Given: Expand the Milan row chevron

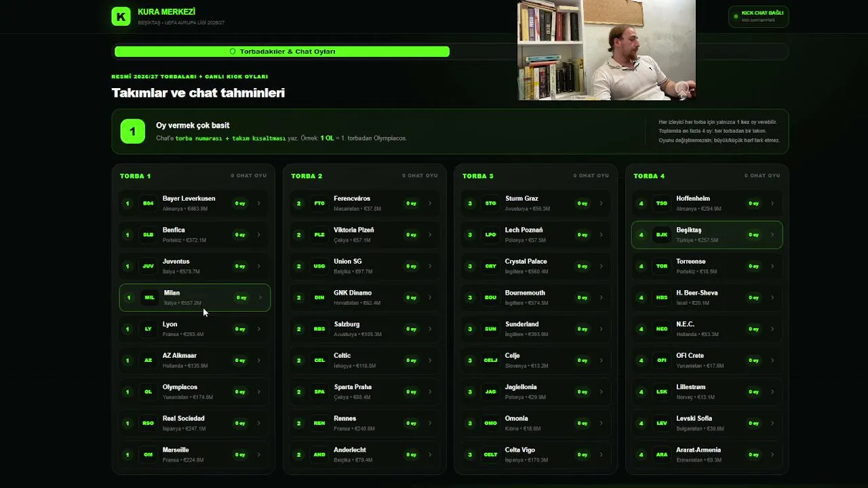Looking at the screenshot, I should click(260, 298).
